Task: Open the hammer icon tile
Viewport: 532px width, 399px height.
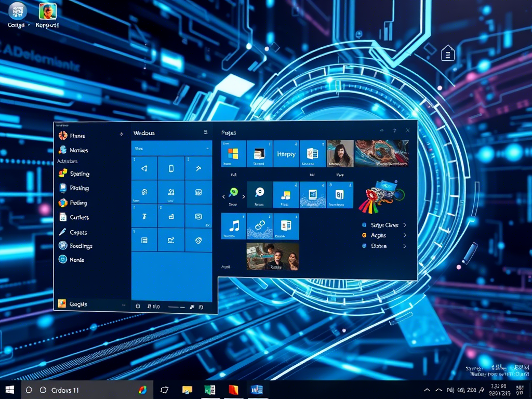Action: [198, 168]
